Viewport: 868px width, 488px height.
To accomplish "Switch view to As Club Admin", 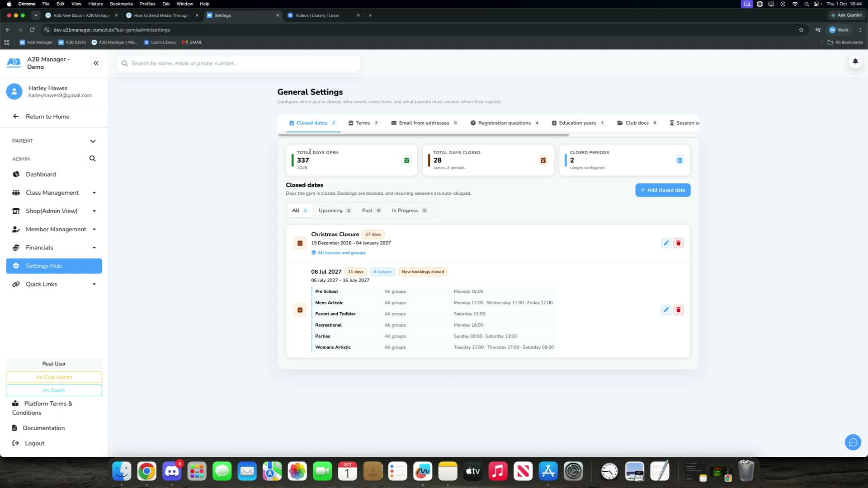I will tap(54, 377).
